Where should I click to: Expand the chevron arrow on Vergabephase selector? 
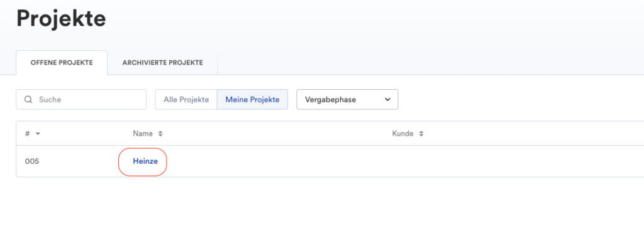click(387, 100)
